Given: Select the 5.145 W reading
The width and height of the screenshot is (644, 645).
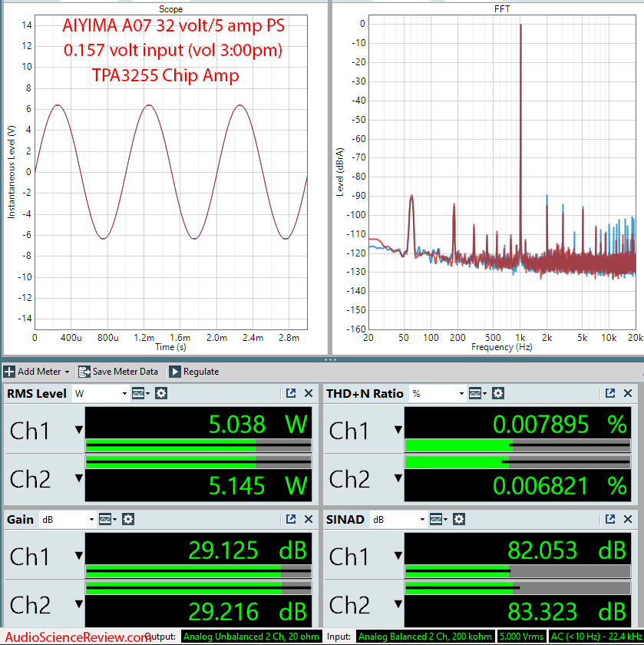Looking at the screenshot, I should [x=258, y=485].
